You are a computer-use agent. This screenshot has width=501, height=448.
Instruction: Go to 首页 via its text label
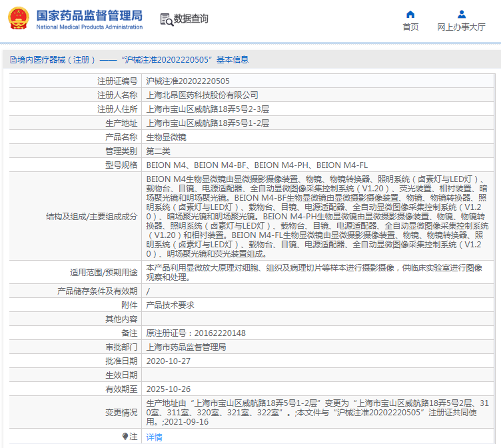[x=410, y=27]
